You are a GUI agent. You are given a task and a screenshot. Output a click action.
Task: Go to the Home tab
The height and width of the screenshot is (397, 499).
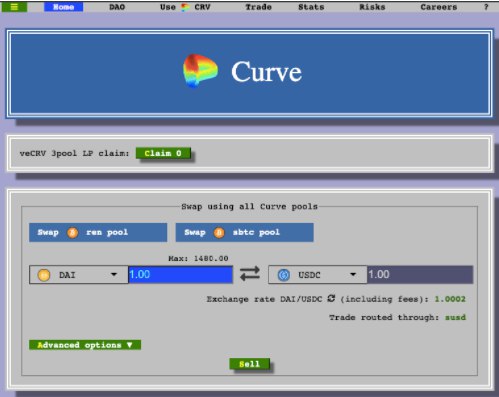point(63,7)
